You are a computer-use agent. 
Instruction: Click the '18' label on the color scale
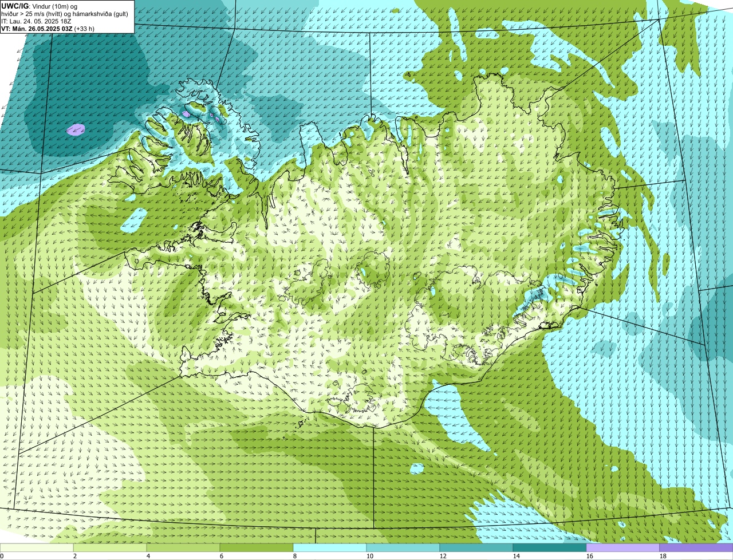pos(663,556)
